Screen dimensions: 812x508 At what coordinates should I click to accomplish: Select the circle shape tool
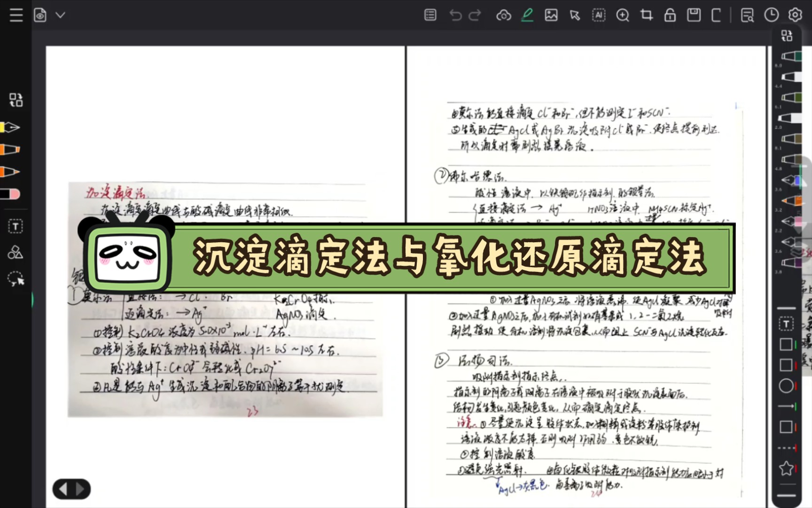click(786, 386)
